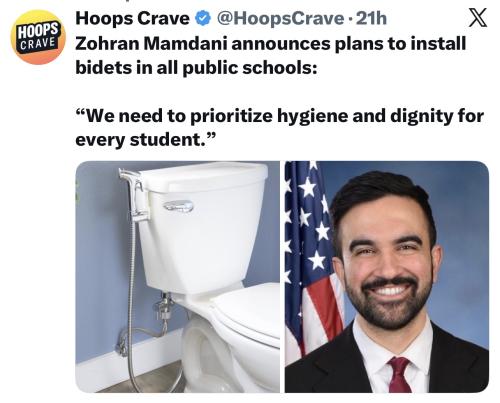
Task: Visit the @HoopsCrave handle link
Action: point(280,18)
